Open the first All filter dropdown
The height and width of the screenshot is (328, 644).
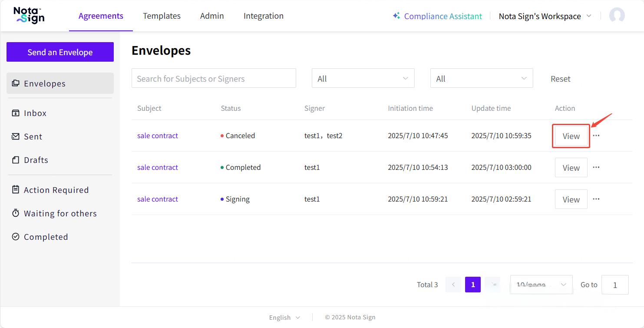click(x=363, y=79)
